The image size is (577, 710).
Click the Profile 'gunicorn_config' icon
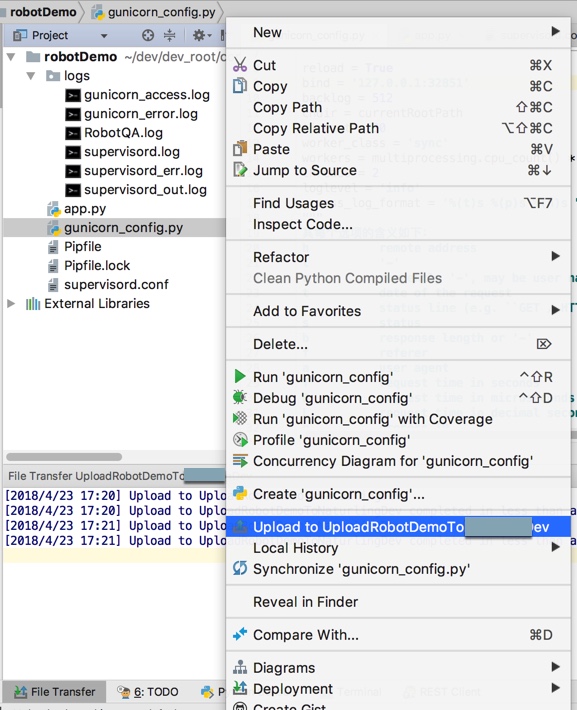pyautogui.click(x=240, y=439)
